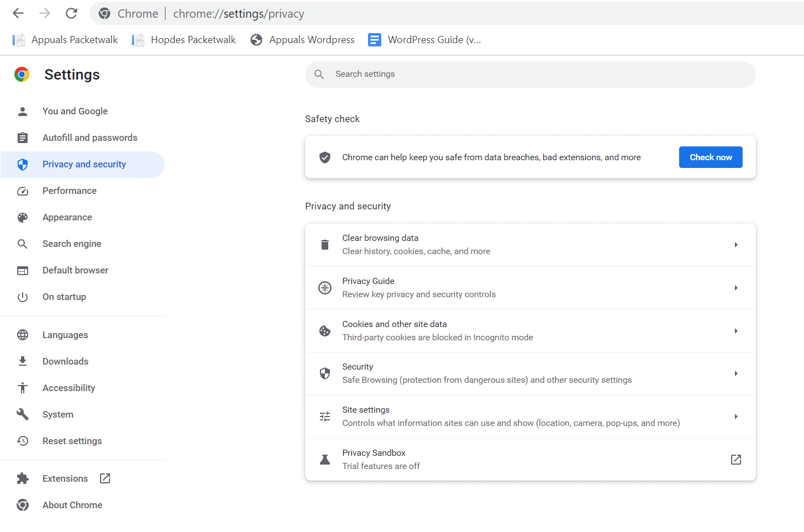Viewport: 804px width, 532px height.
Task: Click the Clear browsing data trash icon
Action: [325, 245]
